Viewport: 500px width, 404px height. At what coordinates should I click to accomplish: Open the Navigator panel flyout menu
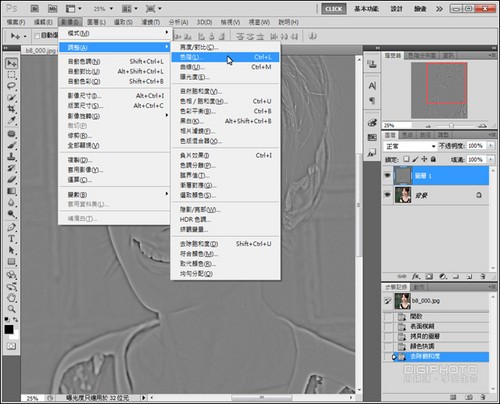[x=492, y=55]
